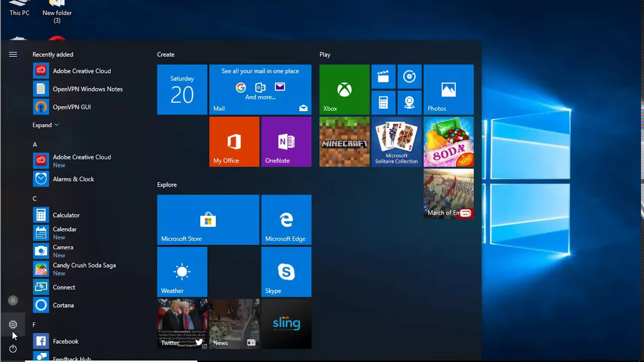This screenshot has height=362, width=644.
Task: Open the Saturday 20 calendar tile
Action: 182,89
